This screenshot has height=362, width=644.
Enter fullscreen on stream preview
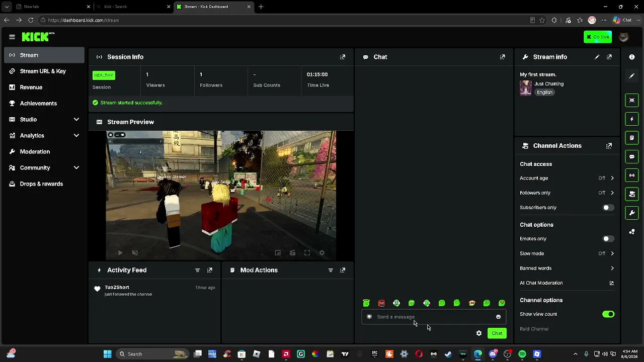[307, 253]
